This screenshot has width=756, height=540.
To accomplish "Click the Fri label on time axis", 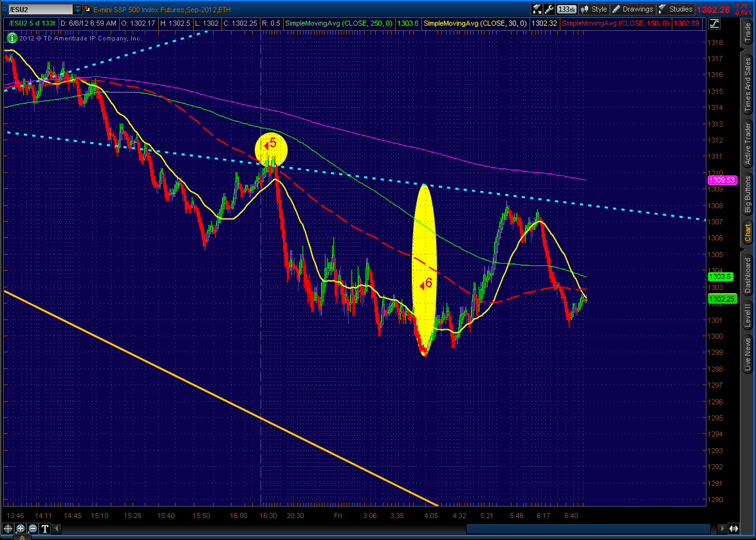I will tap(338, 516).
